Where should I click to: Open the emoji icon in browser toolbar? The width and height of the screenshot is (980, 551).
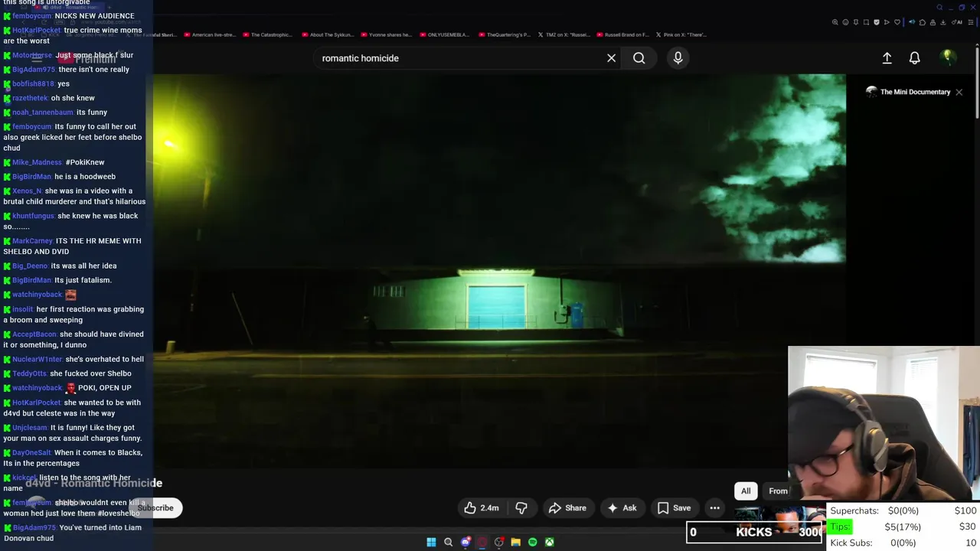tap(845, 22)
